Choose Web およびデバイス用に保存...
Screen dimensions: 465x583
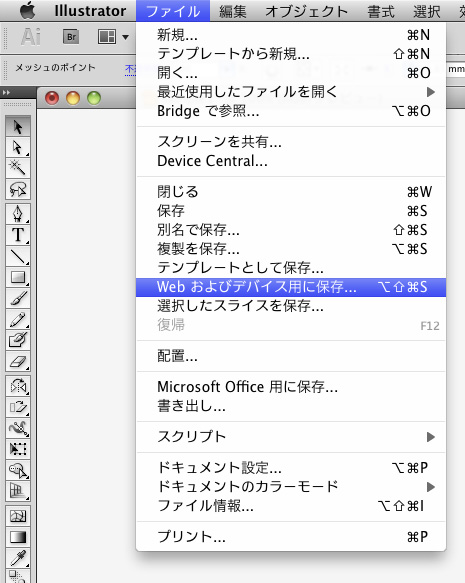291,287
